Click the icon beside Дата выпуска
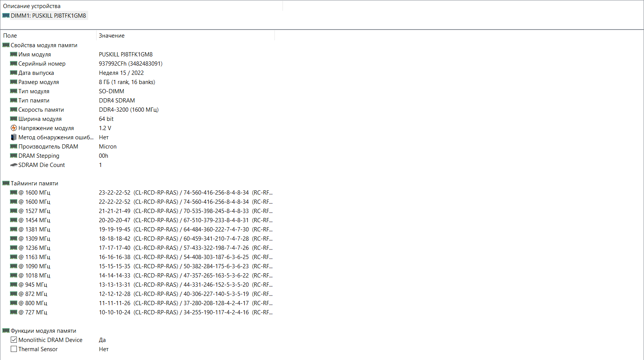The image size is (644, 360). [x=14, y=73]
